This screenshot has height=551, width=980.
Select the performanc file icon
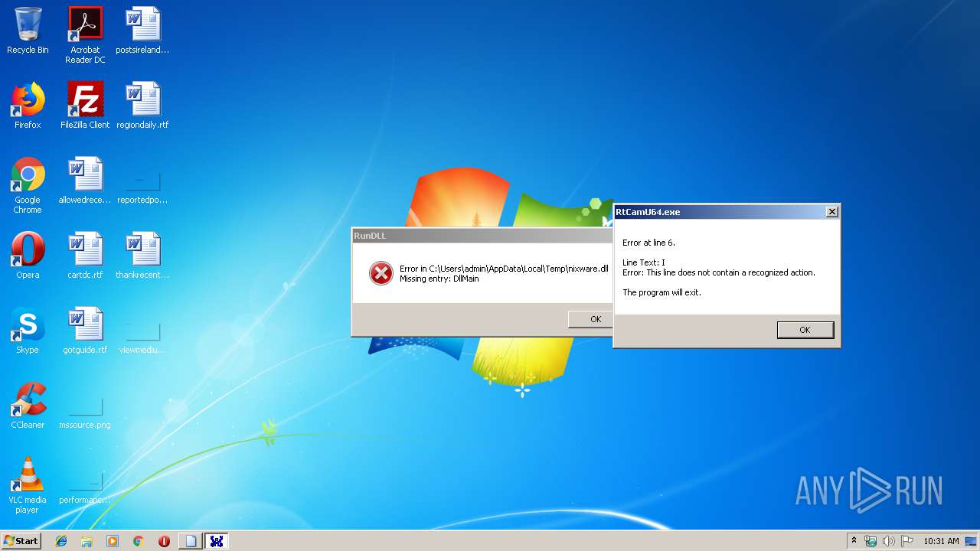point(85,481)
